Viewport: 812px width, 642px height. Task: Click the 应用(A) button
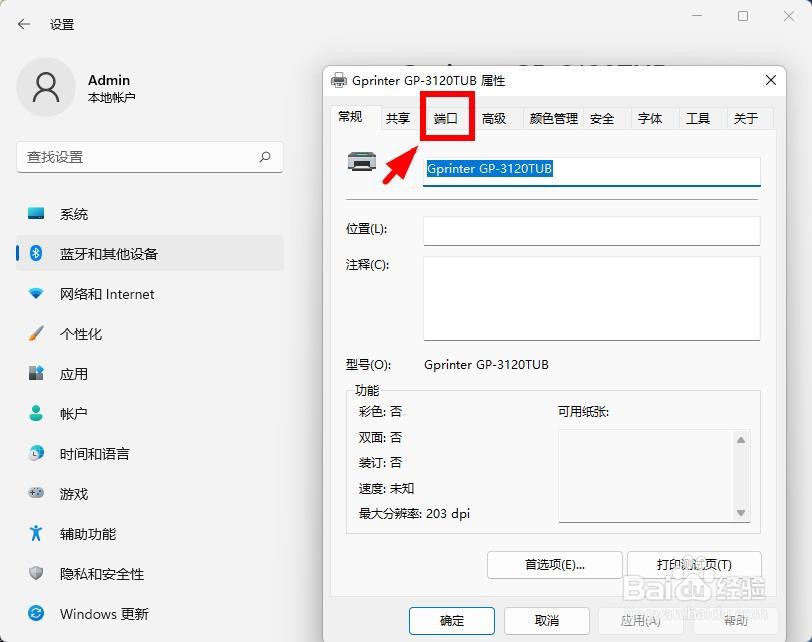(641, 620)
